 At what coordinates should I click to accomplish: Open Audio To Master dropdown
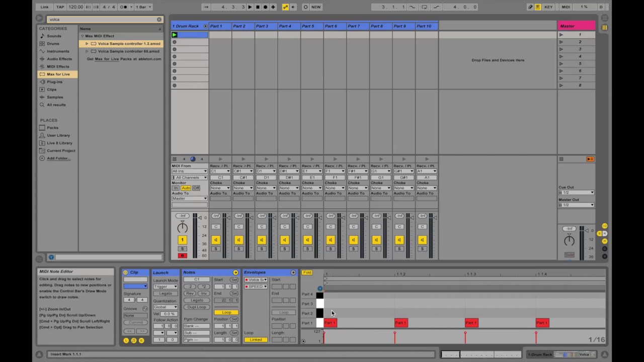(190, 199)
